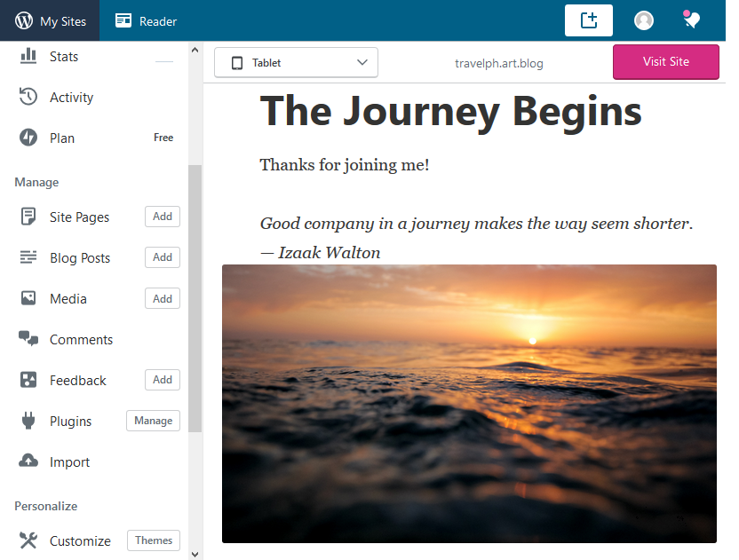The height and width of the screenshot is (560, 739).
Task: Click the WordPress logo in My Sites
Action: (x=24, y=21)
